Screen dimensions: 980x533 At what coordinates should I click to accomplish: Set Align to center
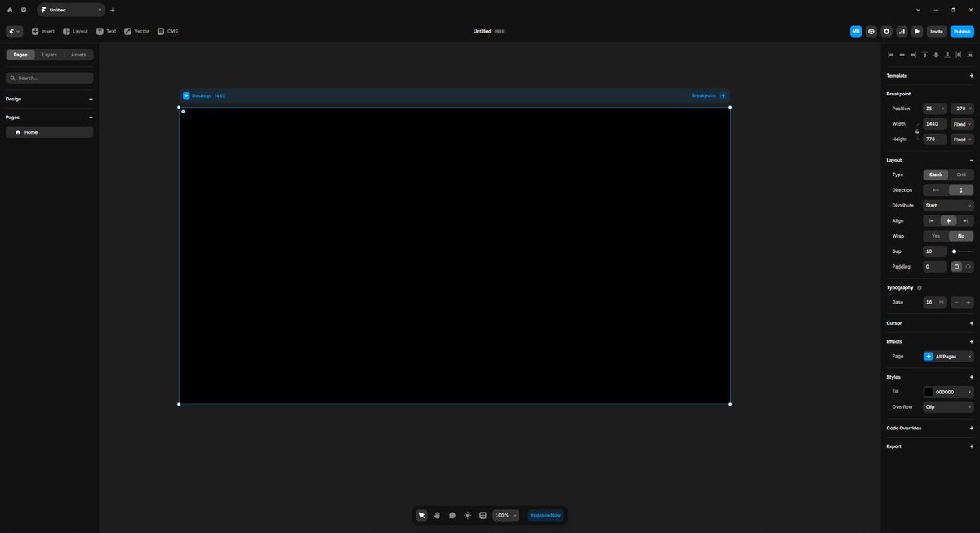[x=948, y=220]
